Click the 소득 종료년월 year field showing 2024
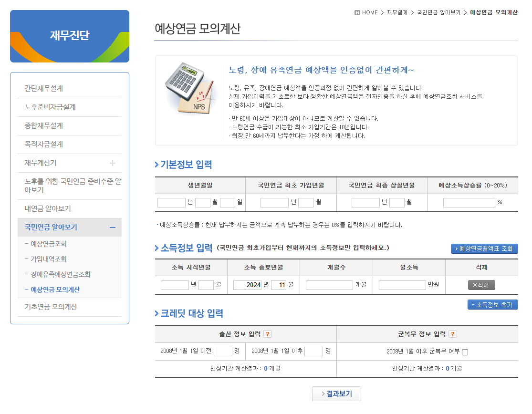532x414 pixels. (247, 285)
